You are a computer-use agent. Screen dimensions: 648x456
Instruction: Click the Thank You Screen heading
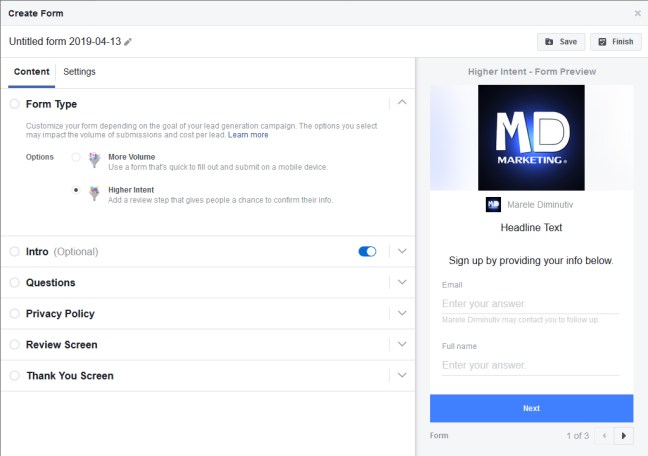point(70,376)
